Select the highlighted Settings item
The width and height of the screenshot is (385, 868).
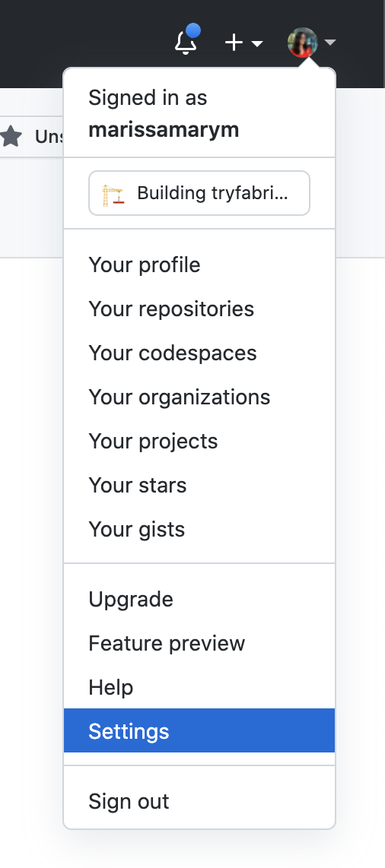coord(199,730)
